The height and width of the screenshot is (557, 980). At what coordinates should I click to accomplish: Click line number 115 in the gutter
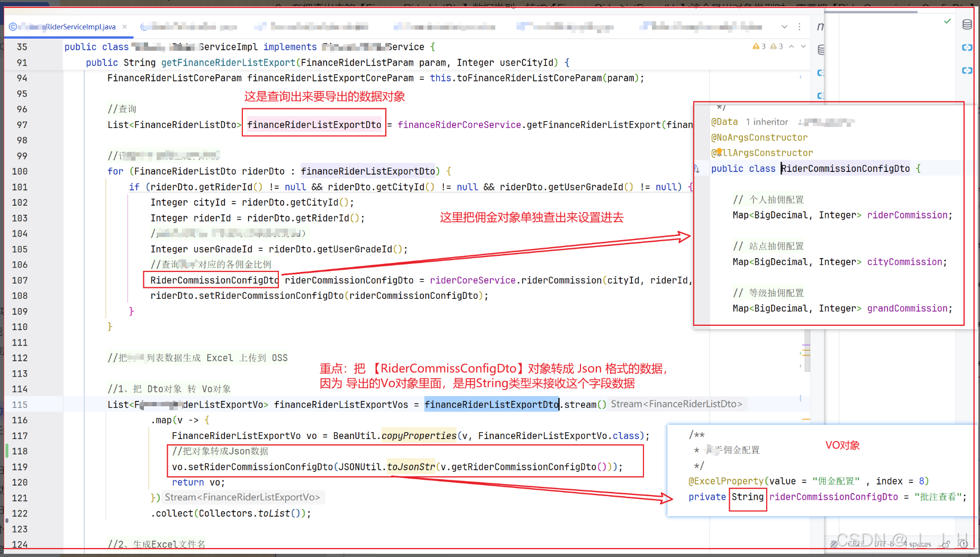[x=20, y=405]
